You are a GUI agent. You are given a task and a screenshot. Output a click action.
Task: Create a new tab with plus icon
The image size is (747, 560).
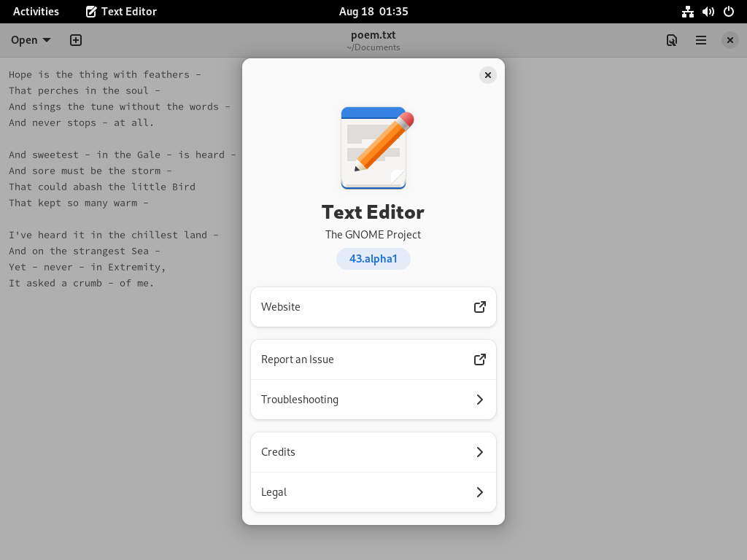coord(76,40)
